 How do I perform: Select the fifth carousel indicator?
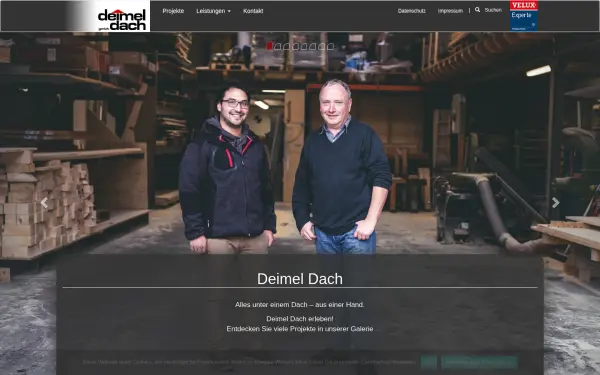(304, 46)
